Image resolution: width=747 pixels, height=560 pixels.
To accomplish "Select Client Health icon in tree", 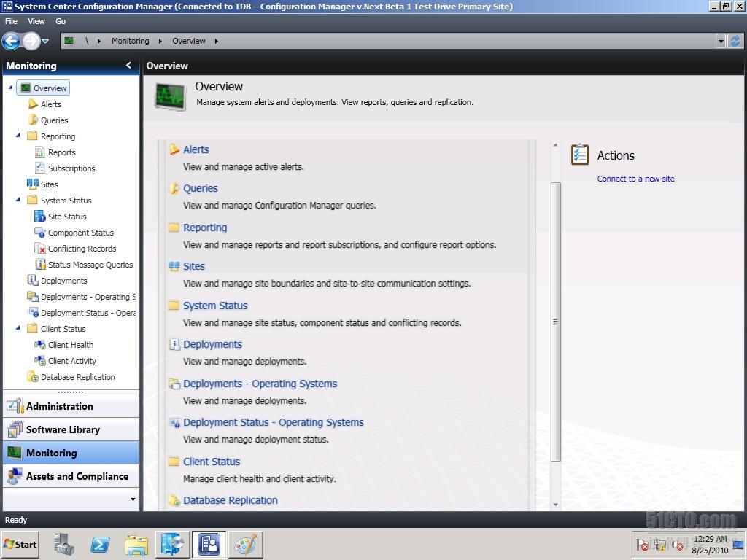I will coord(40,345).
